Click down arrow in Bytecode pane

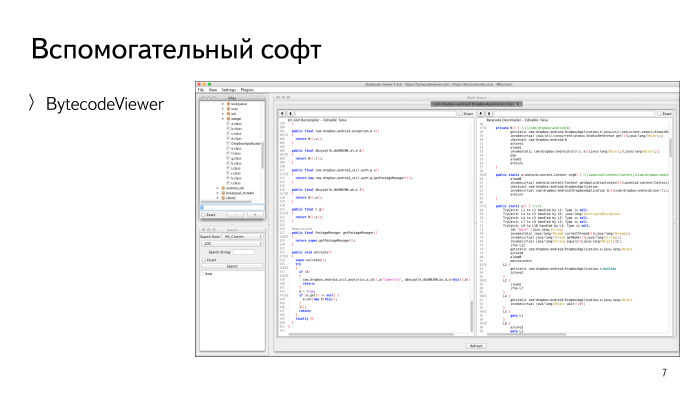489,113
